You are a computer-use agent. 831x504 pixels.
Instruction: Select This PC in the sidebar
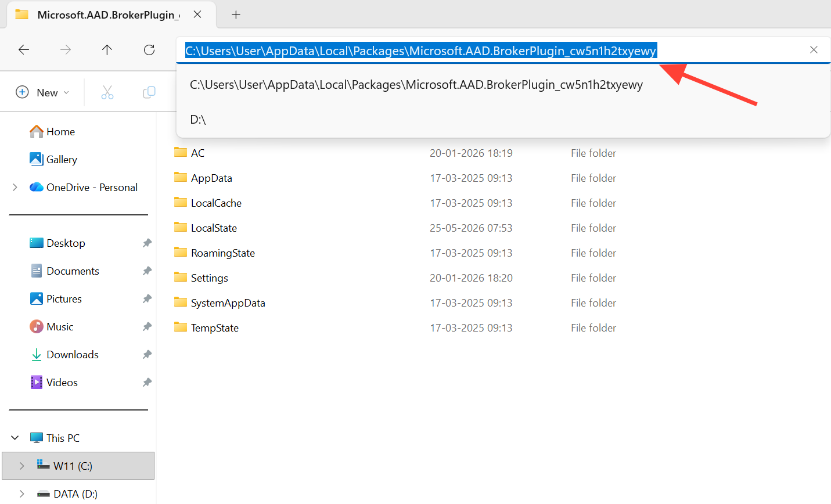point(63,438)
